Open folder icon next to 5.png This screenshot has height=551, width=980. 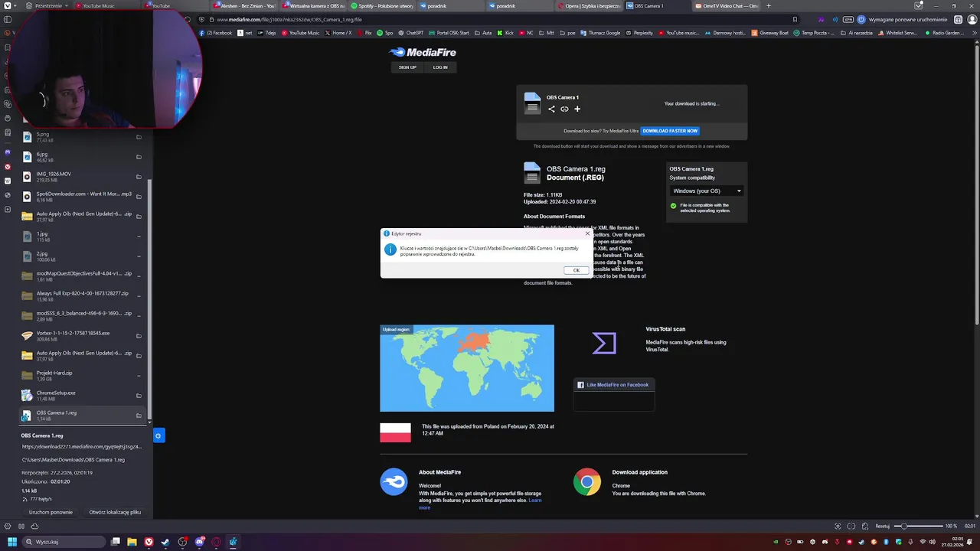coord(139,137)
